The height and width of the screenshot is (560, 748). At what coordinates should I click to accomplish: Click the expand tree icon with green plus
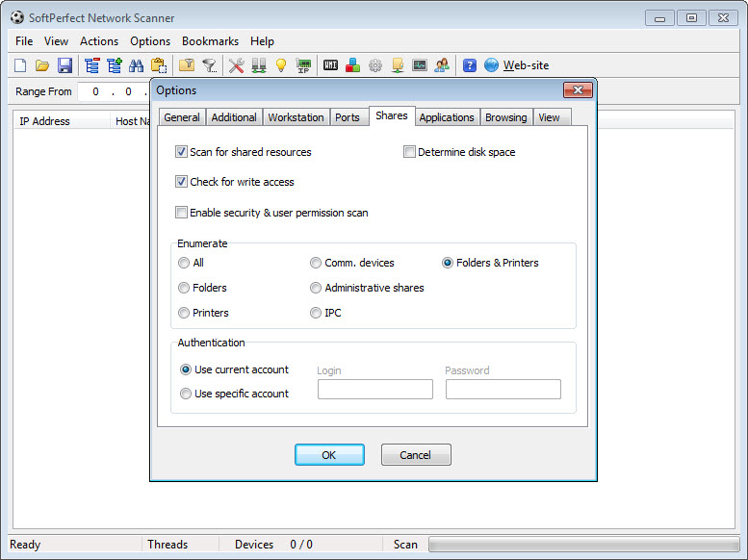point(114,65)
